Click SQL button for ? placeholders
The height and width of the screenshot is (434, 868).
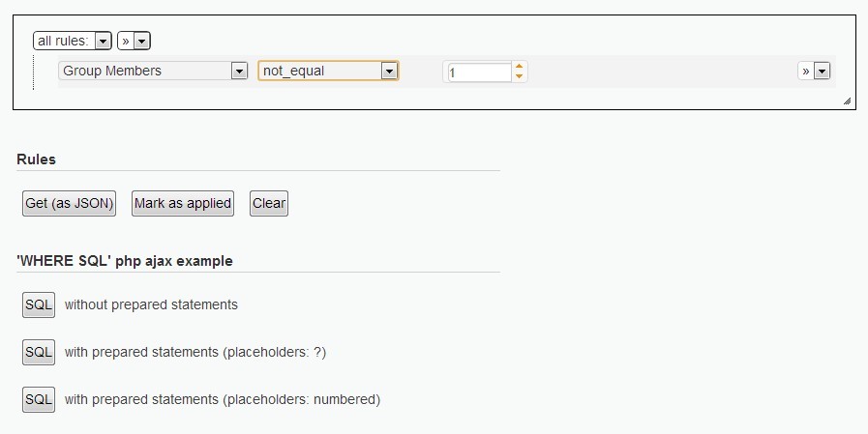pyautogui.click(x=39, y=352)
